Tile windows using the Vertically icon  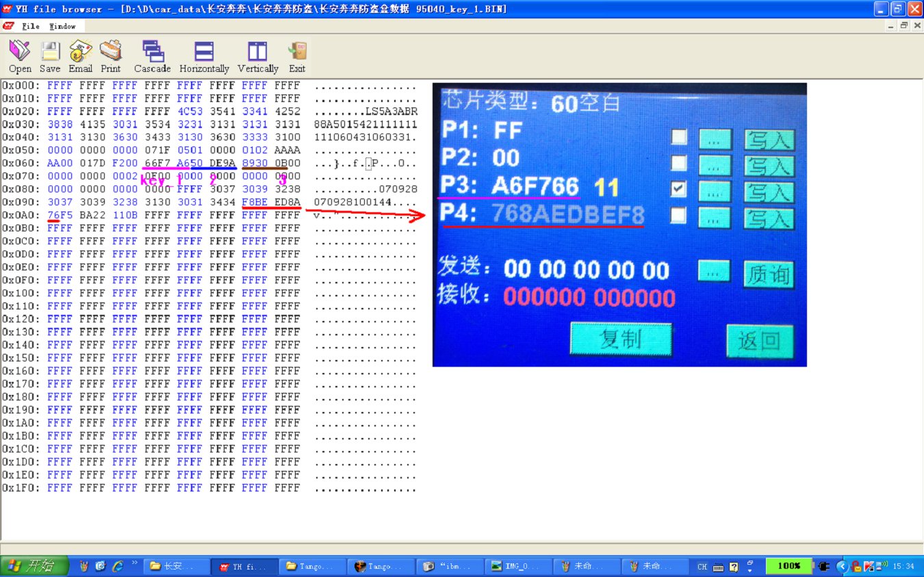tap(258, 56)
